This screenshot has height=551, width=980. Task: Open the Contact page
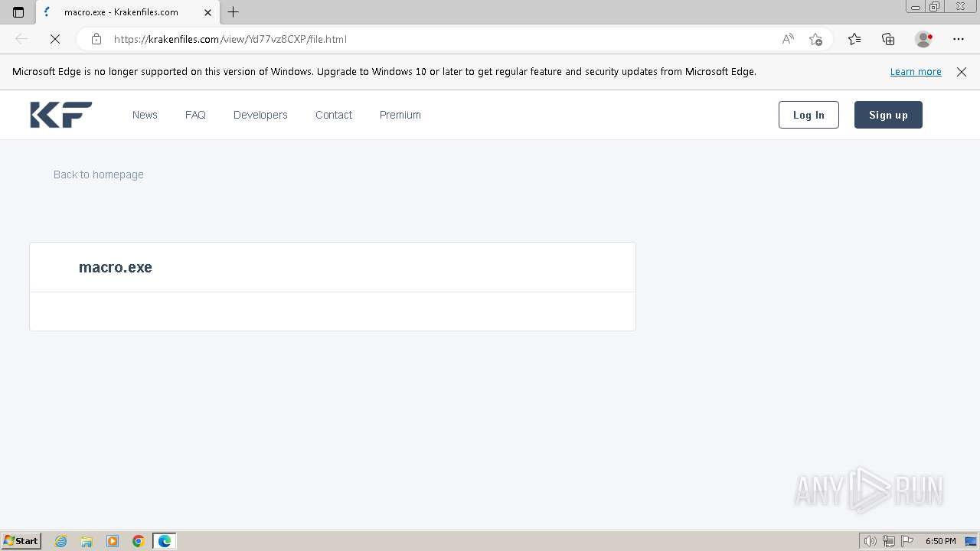click(x=334, y=115)
